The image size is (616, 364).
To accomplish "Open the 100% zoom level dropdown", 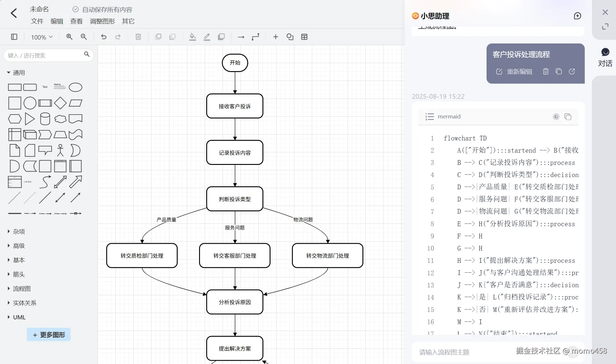I will [x=42, y=37].
